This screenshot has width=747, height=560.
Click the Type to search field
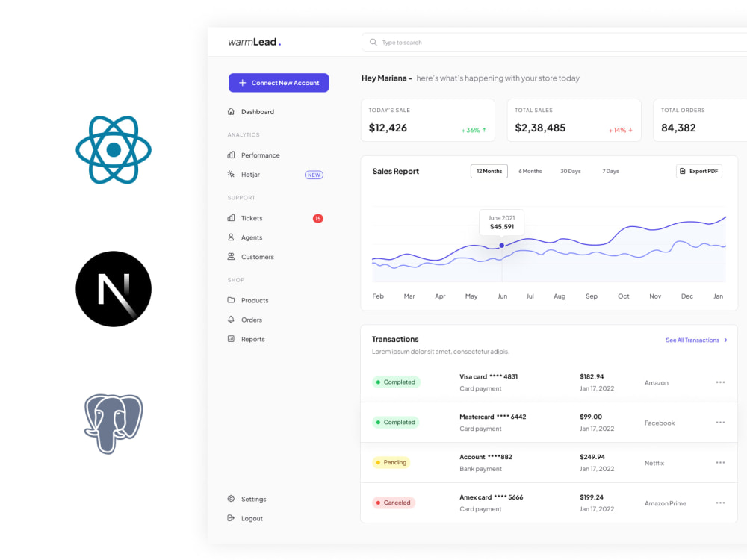click(x=554, y=43)
